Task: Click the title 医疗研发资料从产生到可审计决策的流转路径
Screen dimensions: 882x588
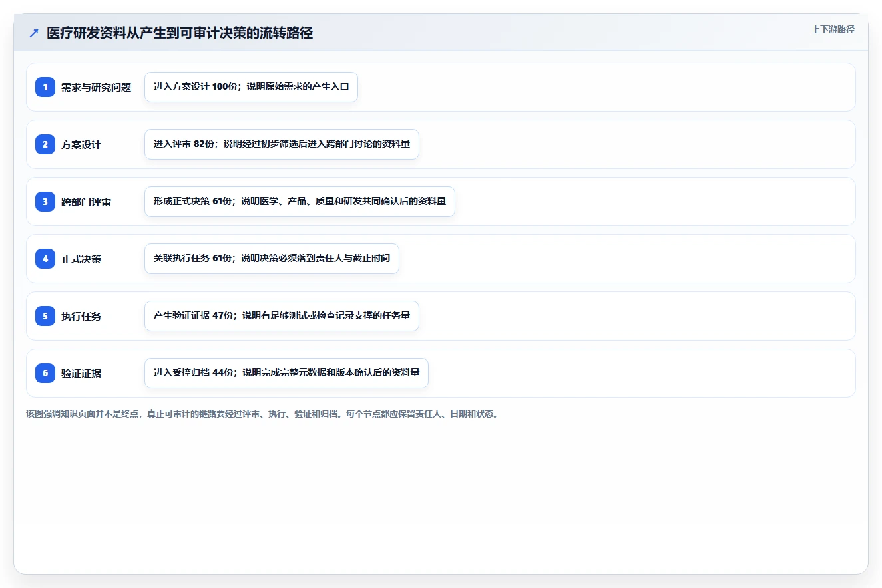Action: point(180,33)
